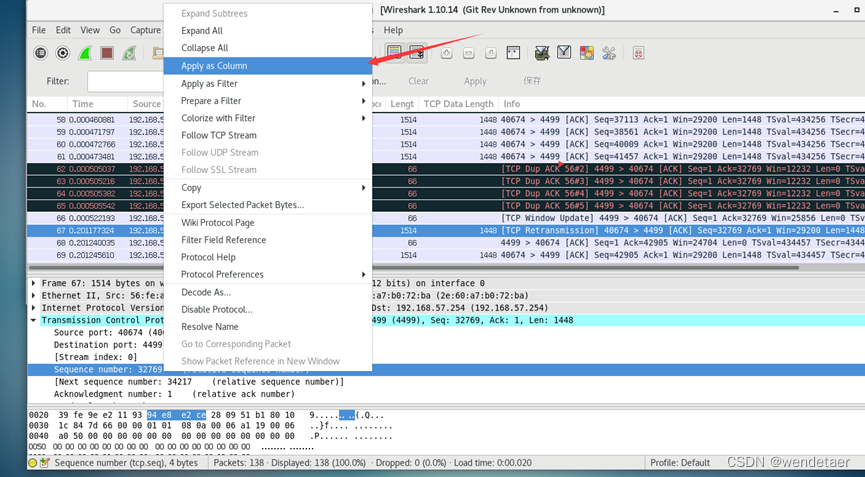Click in the Filter text field
865x477 pixels.
click(126, 81)
